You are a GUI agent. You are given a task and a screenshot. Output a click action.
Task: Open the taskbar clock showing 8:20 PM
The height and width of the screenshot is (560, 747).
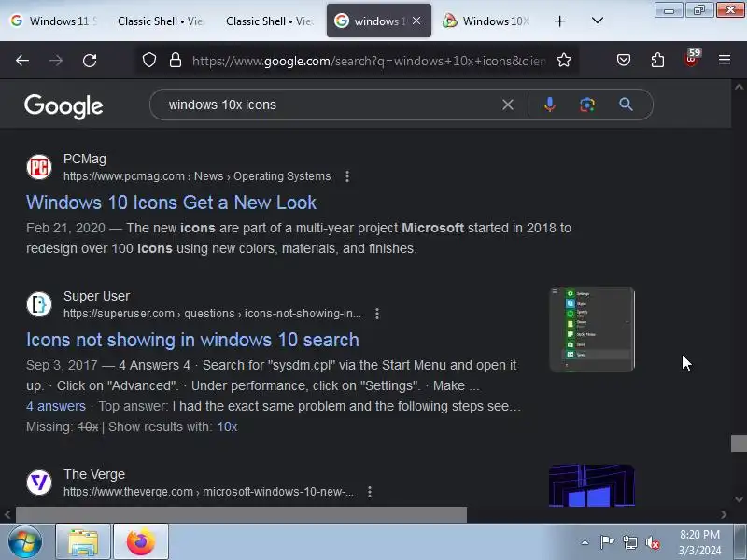[x=699, y=542]
